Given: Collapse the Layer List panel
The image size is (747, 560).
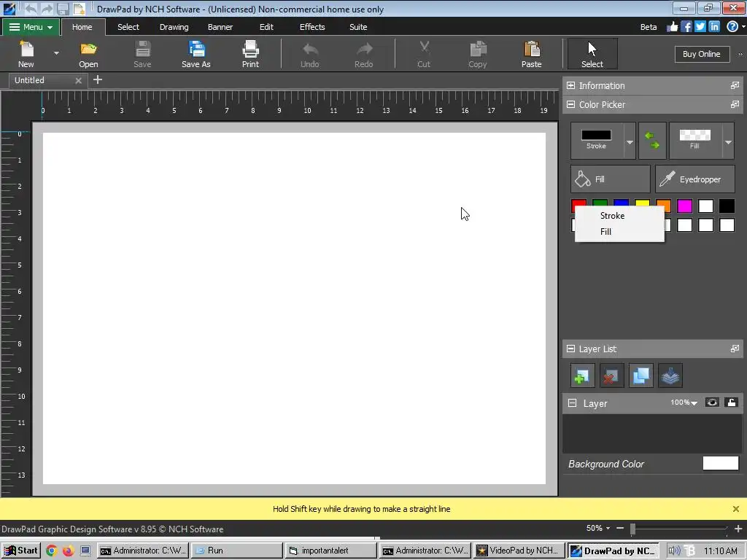Looking at the screenshot, I should (570, 349).
